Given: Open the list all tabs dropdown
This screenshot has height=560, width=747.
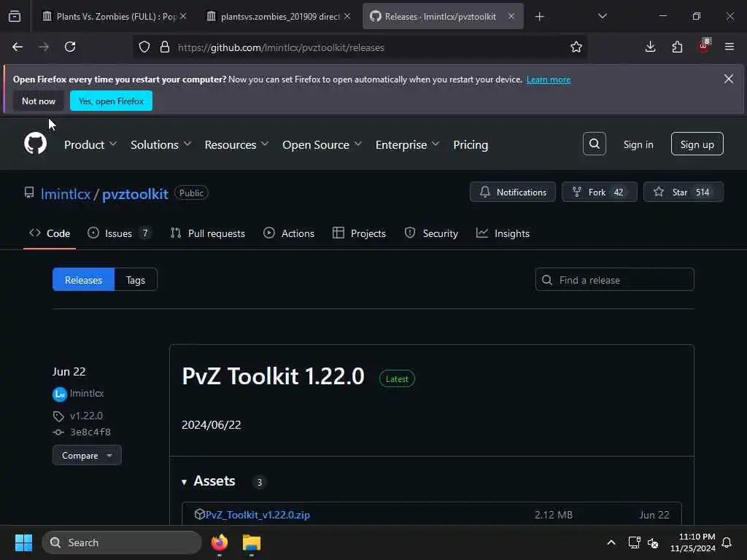Looking at the screenshot, I should pyautogui.click(x=602, y=16).
